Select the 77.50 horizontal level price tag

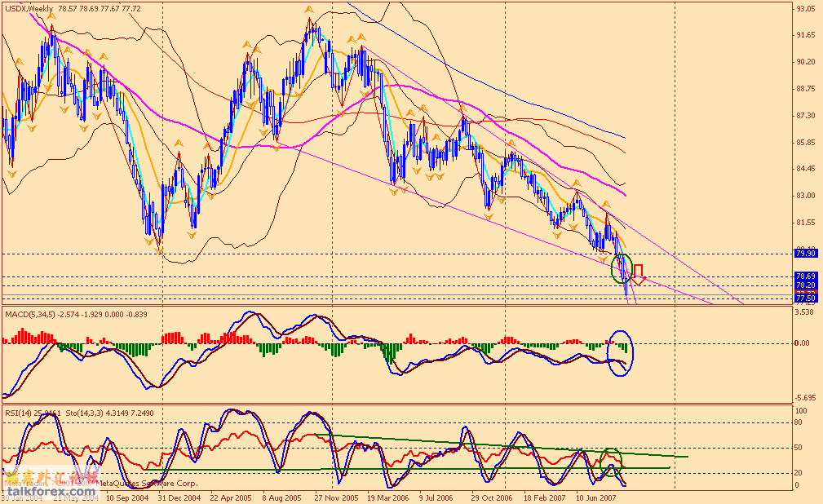[806, 298]
